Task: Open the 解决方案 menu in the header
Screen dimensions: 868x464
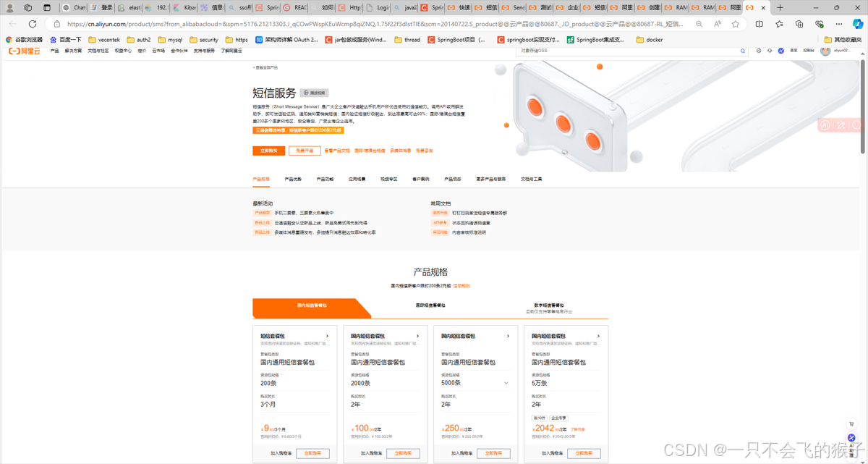Action: pos(73,51)
